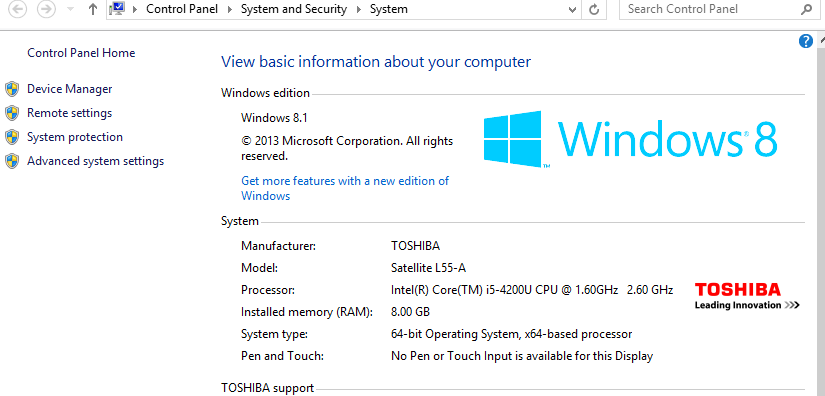Open the address bar history dropdown
This screenshot has width=825, height=396.
click(x=573, y=9)
